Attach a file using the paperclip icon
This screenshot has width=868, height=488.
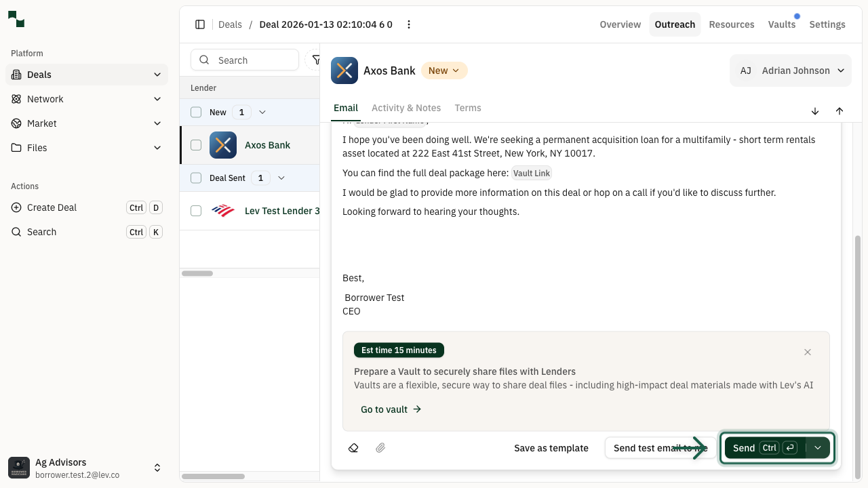[380, 448]
